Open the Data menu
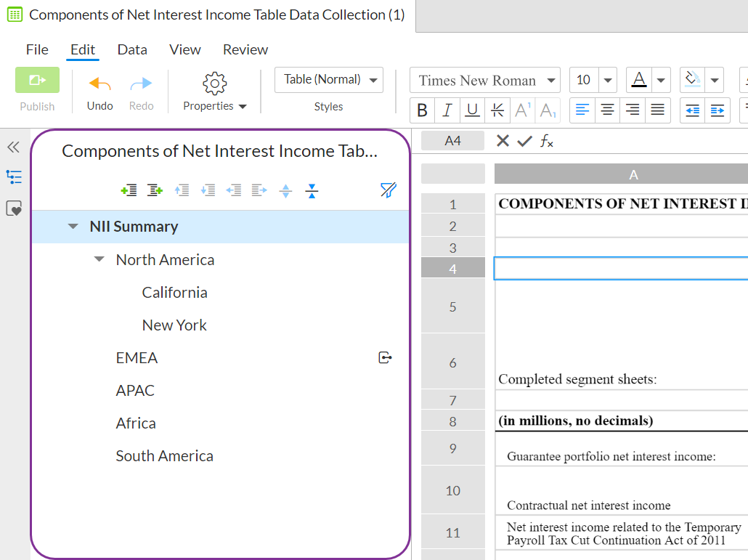The width and height of the screenshot is (748, 560). tap(131, 49)
